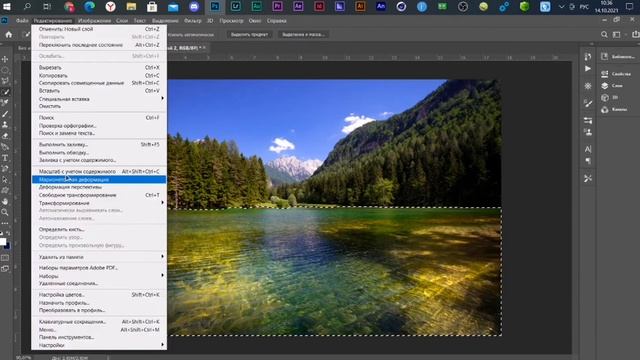Choose Клавиатурные сокращения menu entry

pos(99,322)
